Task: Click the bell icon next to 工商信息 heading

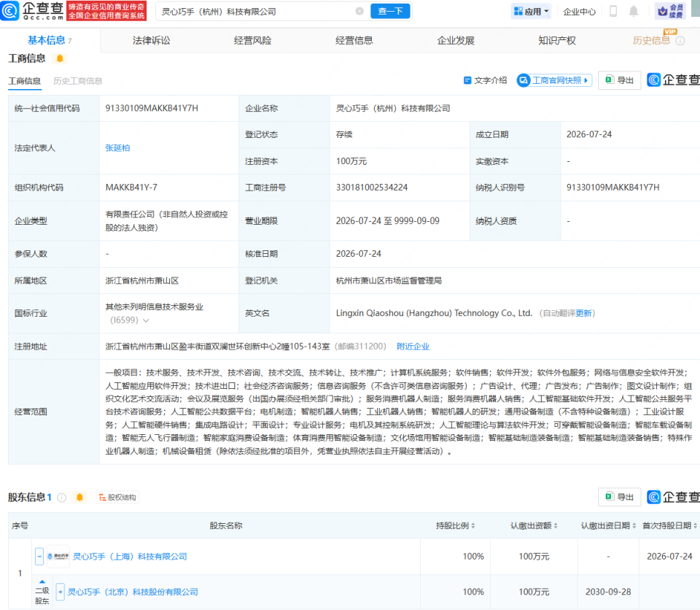Action: tap(60, 58)
